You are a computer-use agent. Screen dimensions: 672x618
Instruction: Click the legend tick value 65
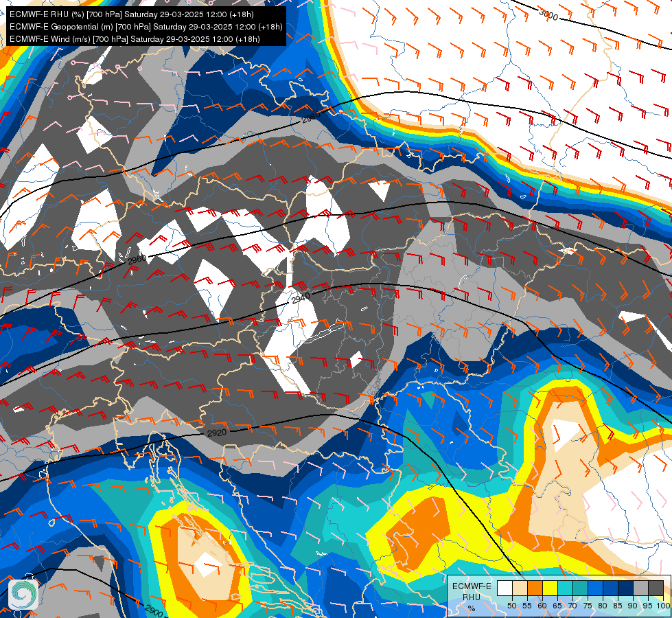pyautogui.click(x=557, y=606)
